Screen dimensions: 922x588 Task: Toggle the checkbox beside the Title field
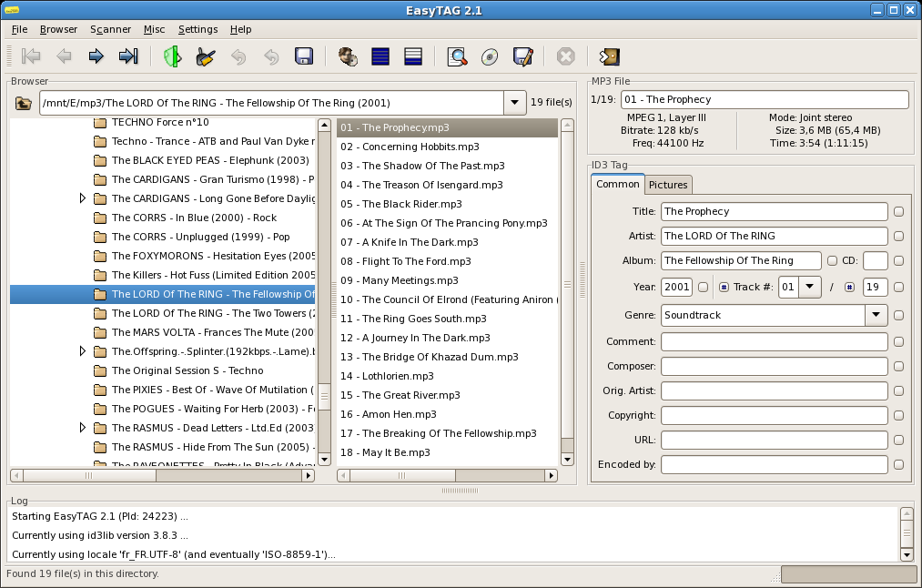pyautogui.click(x=899, y=211)
